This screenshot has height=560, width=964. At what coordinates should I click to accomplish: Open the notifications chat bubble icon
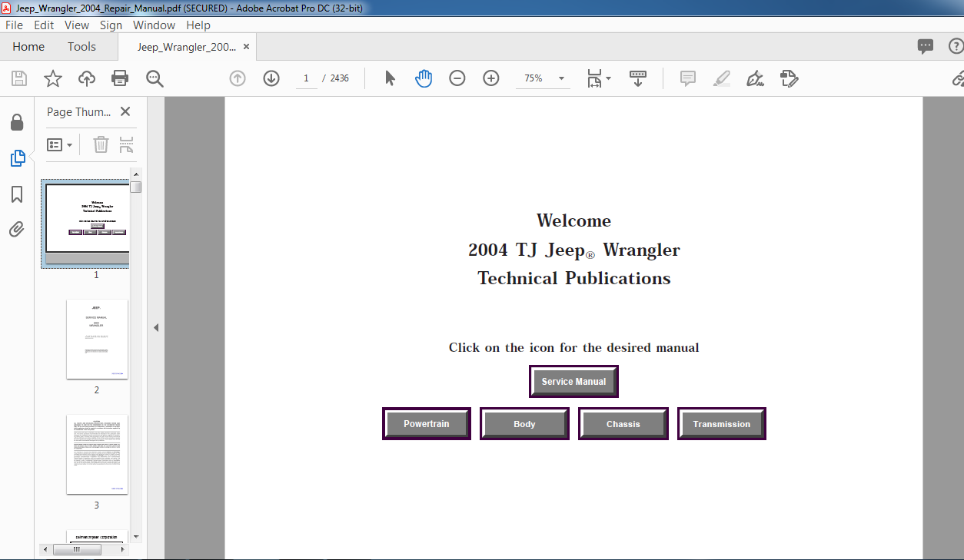tap(926, 47)
